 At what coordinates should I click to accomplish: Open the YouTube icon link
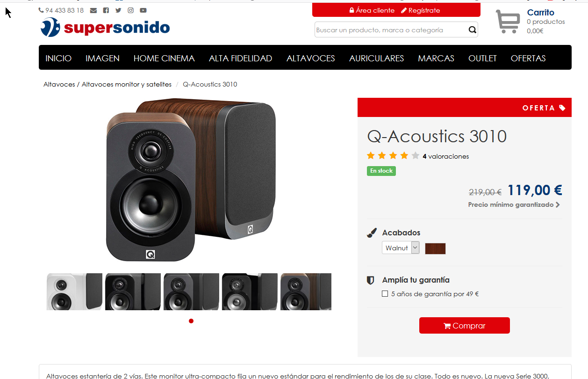143,10
